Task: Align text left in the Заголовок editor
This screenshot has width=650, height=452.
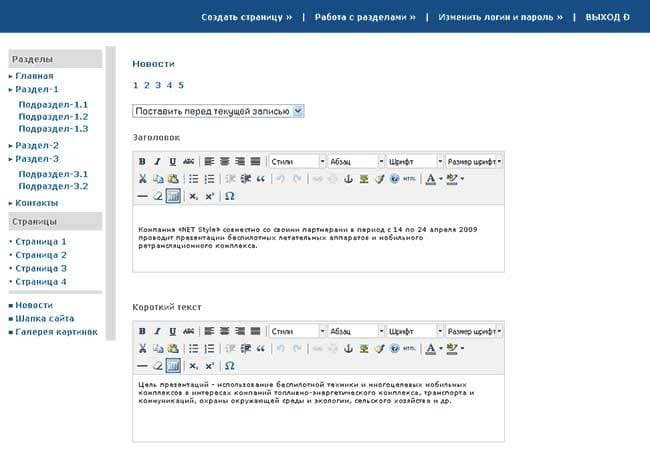Action: click(x=209, y=162)
